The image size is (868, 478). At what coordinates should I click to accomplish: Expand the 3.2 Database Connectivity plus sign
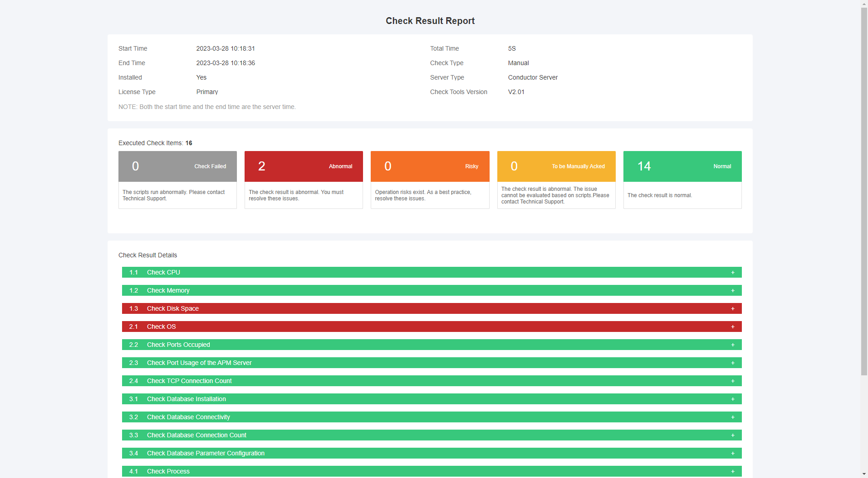pyautogui.click(x=733, y=417)
